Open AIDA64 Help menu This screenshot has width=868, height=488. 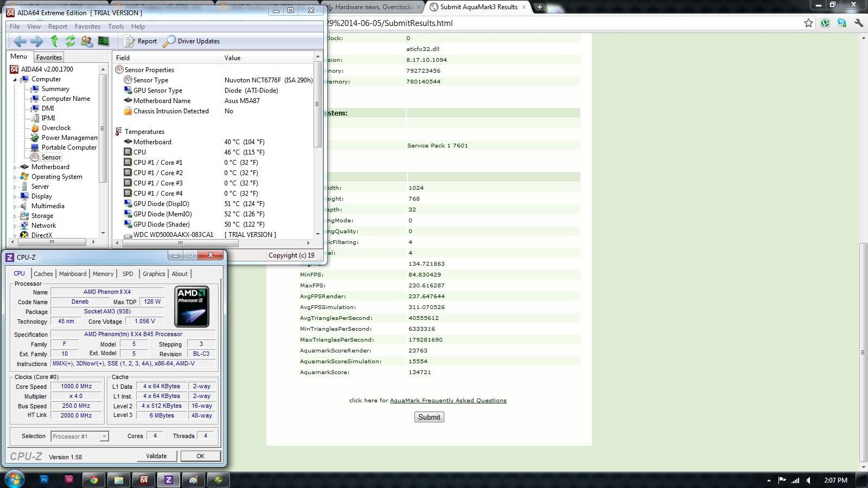click(138, 27)
